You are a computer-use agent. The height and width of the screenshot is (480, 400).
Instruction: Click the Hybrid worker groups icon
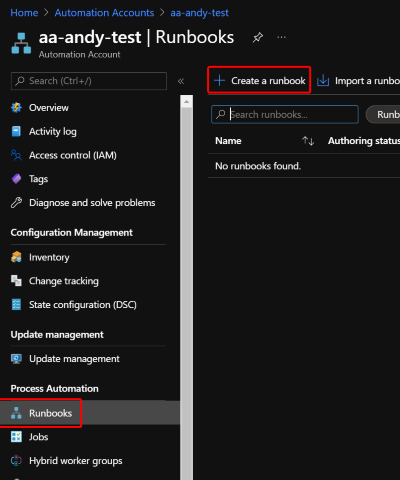point(16,461)
